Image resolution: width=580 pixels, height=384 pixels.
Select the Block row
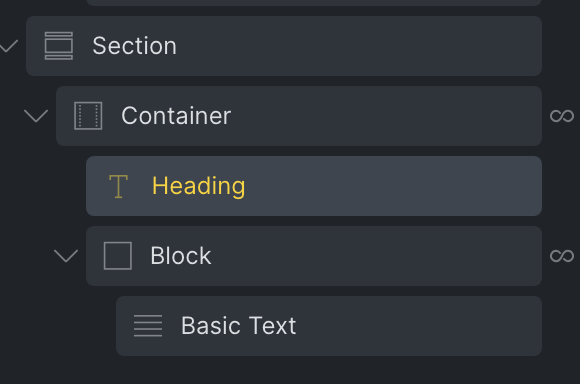[314, 256]
